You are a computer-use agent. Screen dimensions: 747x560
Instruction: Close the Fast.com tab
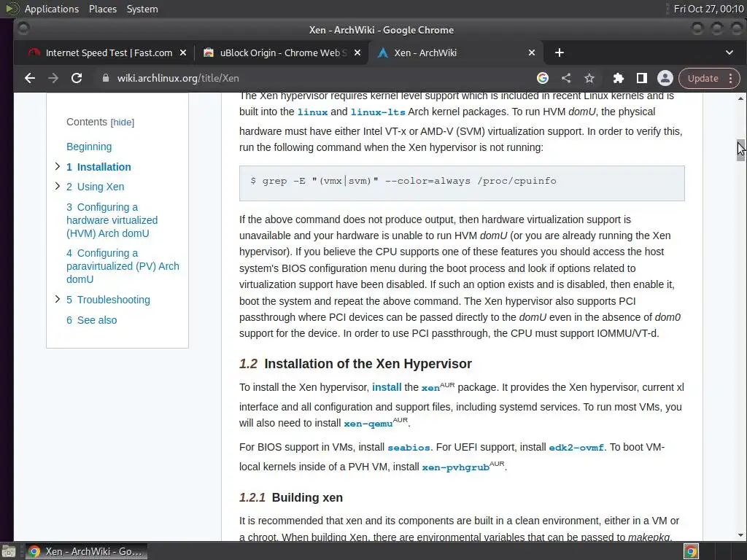pos(183,52)
